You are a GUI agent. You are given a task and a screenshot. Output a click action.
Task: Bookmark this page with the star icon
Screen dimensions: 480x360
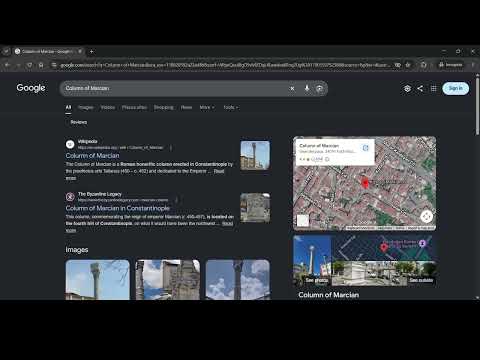[x=408, y=65]
